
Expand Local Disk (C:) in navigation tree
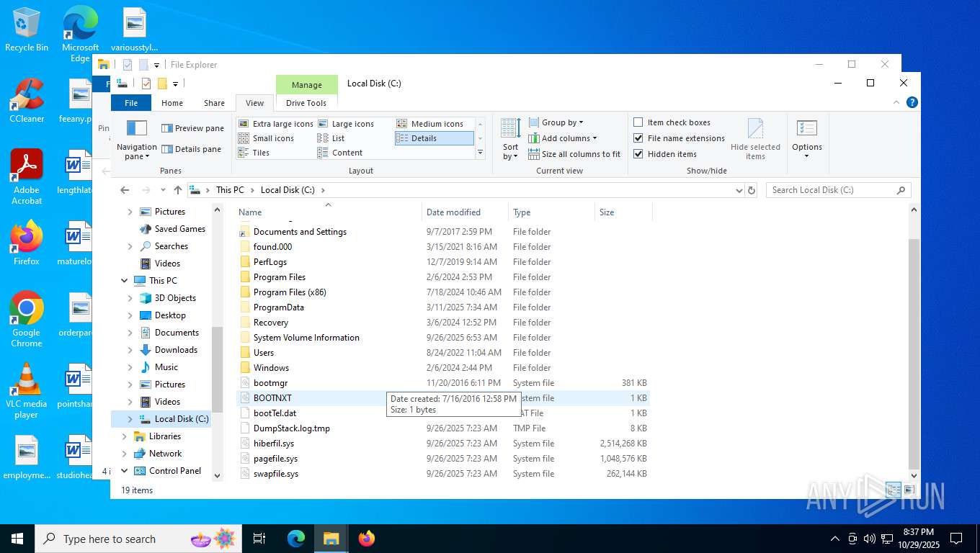coord(130,419)
